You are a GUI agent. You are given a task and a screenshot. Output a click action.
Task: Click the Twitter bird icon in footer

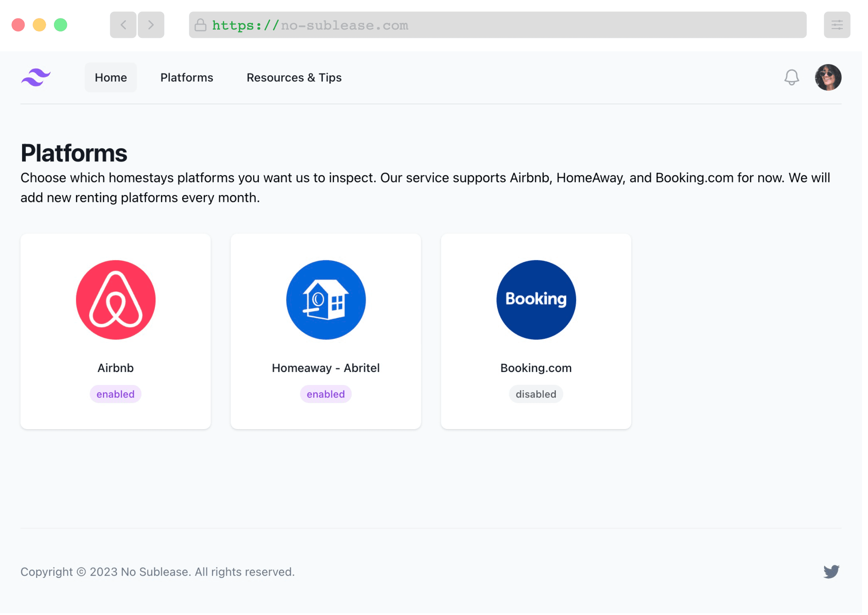pyautogui.click(x=831, y=572)
